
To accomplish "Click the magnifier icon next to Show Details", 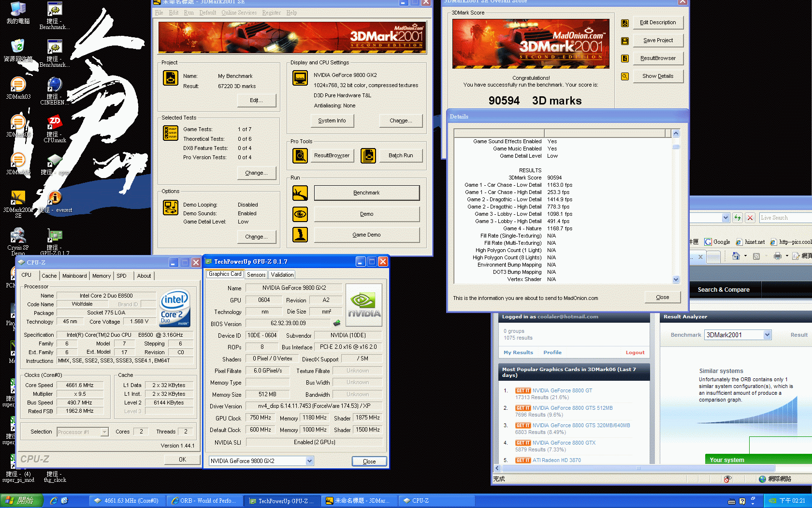I will click(625, 76).
